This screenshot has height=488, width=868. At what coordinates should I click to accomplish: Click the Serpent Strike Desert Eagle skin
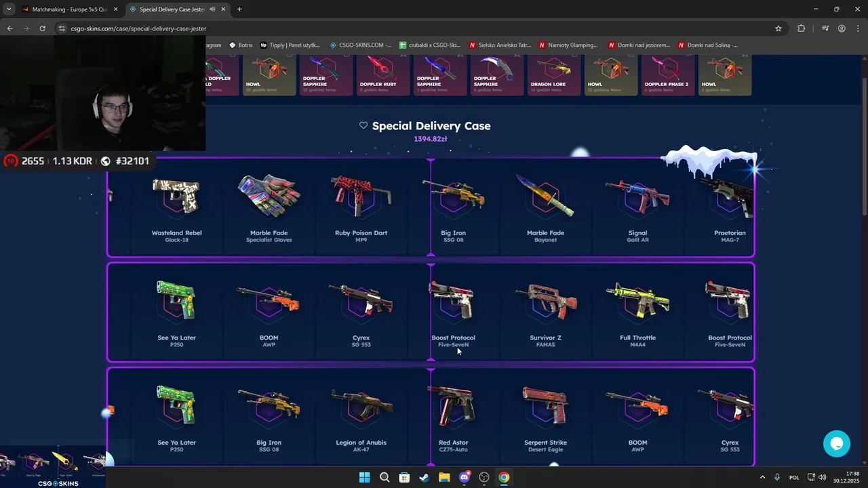point(545,418)
